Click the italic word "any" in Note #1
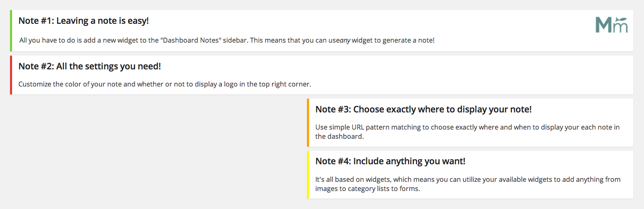The width and height of the screenshot is (644, 209). click(345, 41)
